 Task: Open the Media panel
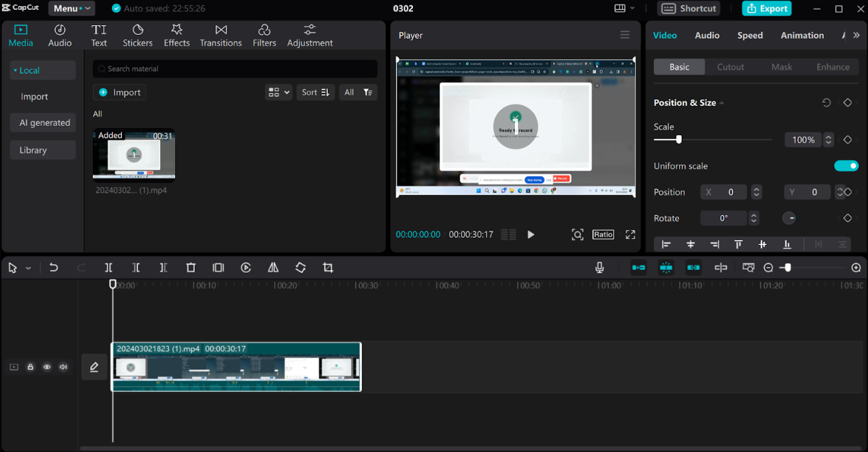coord(20,36)
